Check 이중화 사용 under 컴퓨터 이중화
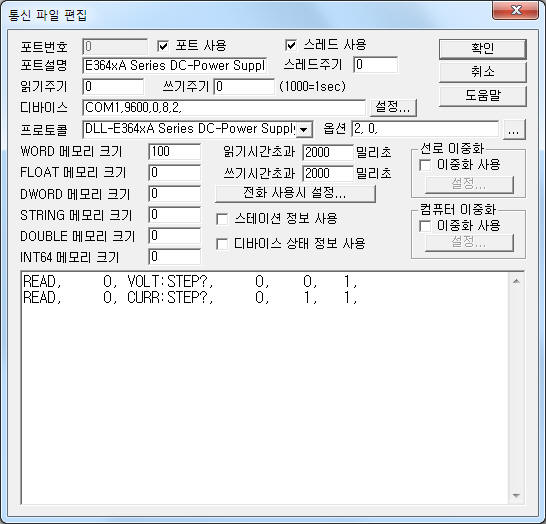 (x=425, y=226)
